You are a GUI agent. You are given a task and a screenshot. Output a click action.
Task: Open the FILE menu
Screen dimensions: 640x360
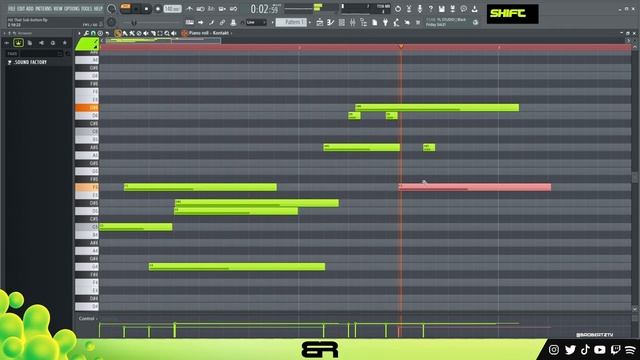[x=11, y=8]
